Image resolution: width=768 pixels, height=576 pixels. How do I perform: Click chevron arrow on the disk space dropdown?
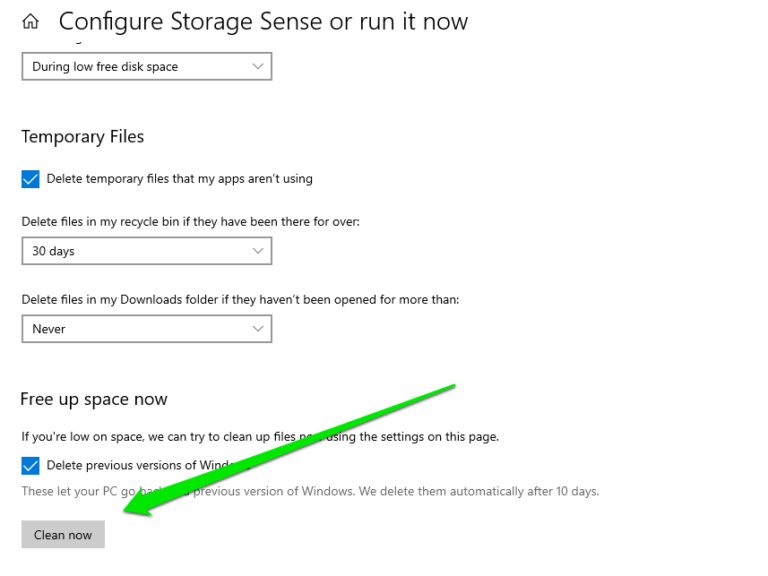point(258,67)
